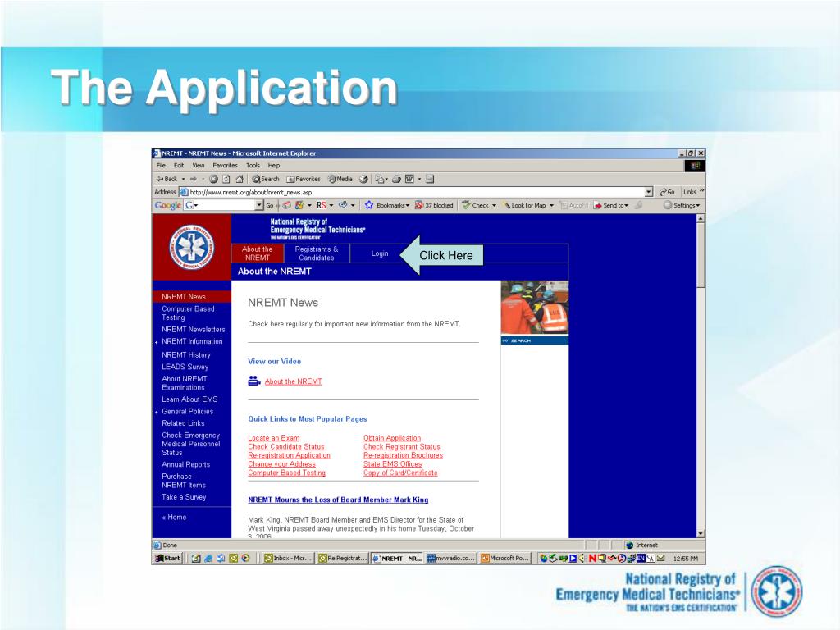Open the Favorites toolbar button
Screen dimensions: 840x630
pyautogui.click(x=304, y=179)
